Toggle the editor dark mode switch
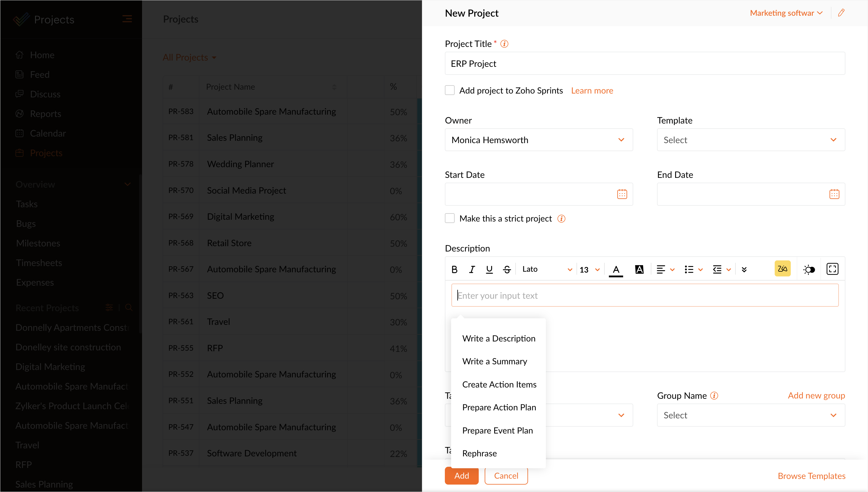Screen dimensions: 868x492 click(809, 269)
